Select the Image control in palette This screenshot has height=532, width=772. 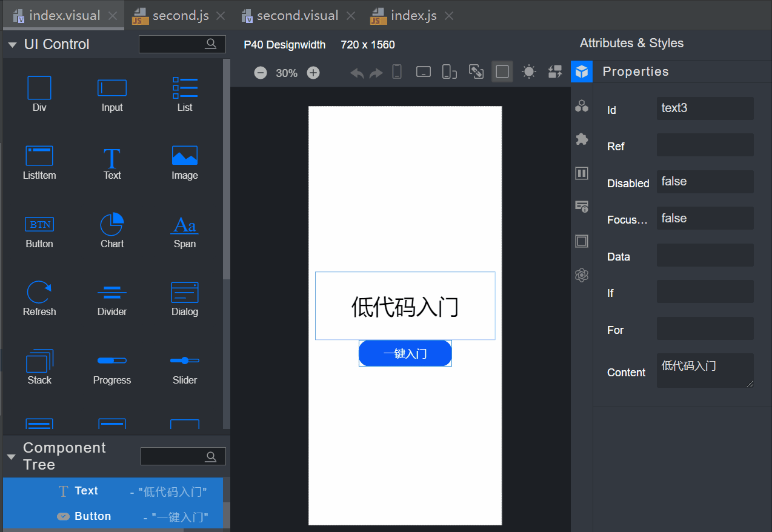tap(185, 162)
